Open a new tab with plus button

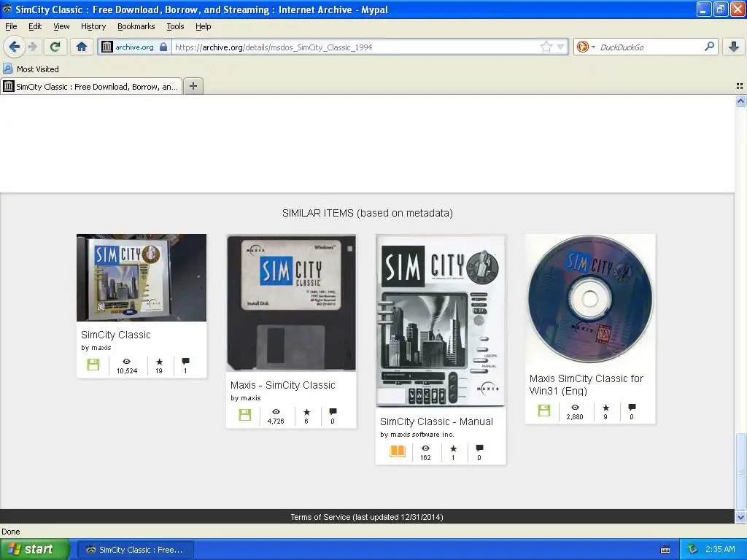(193, 86)
